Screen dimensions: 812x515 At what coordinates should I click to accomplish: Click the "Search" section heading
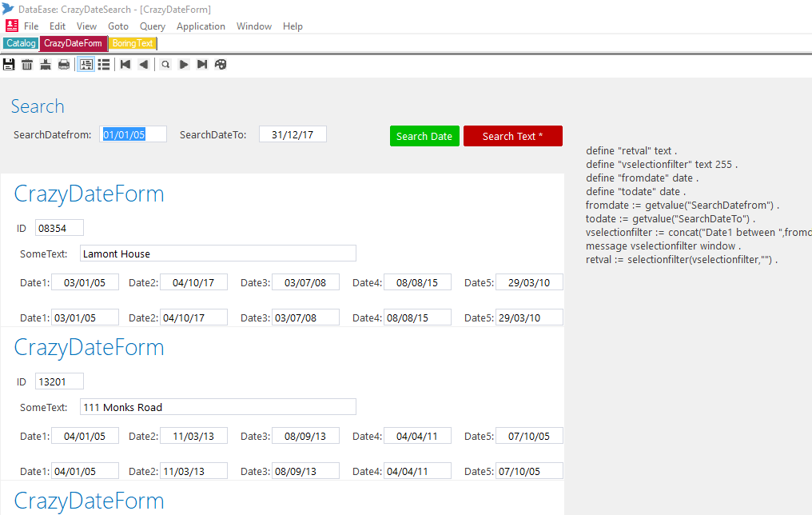click(38, 106)
